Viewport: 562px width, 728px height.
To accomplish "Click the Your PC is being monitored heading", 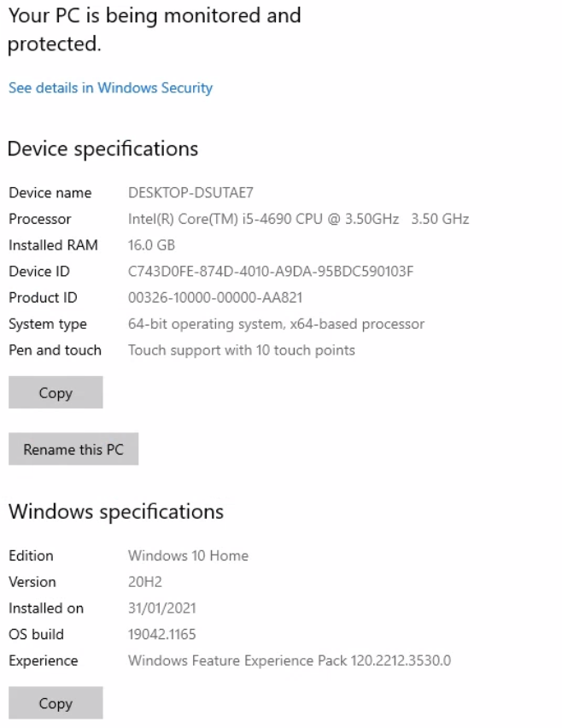I will click(155, 30).
